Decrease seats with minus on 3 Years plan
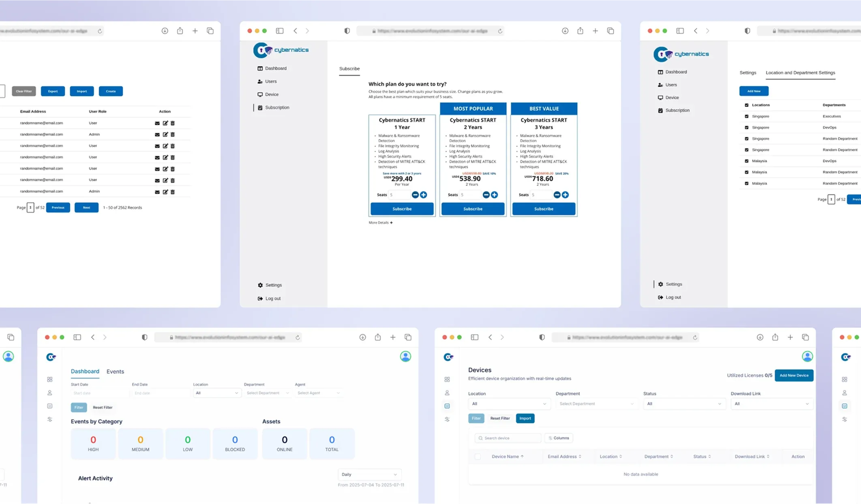 557,195
